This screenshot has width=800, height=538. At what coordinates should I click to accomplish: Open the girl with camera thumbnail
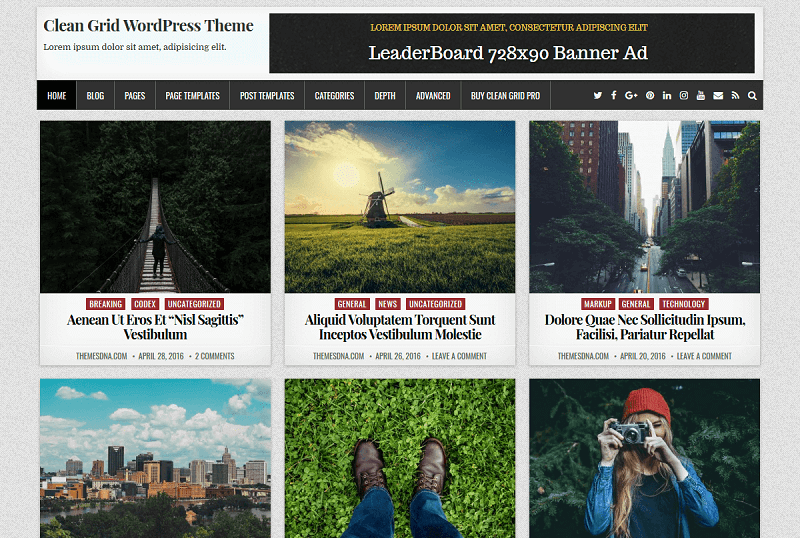point(644,458)
